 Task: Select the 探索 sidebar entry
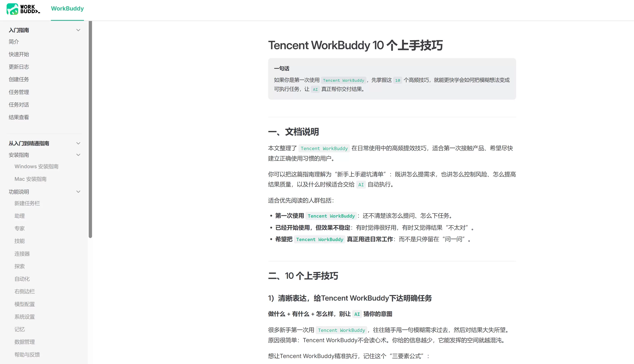[x=20, y=266]
